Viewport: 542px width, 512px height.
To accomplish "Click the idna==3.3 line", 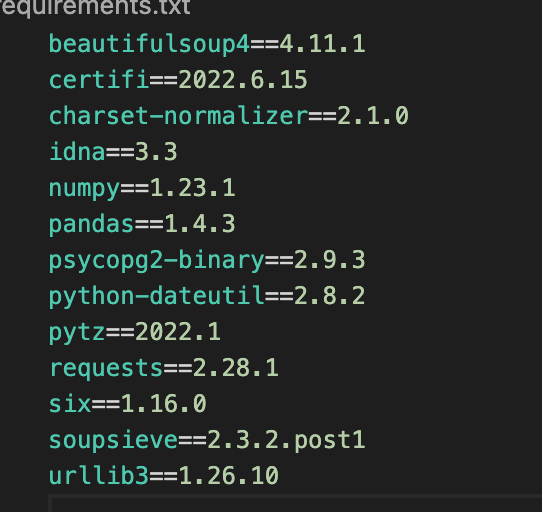I will [113, 152].
